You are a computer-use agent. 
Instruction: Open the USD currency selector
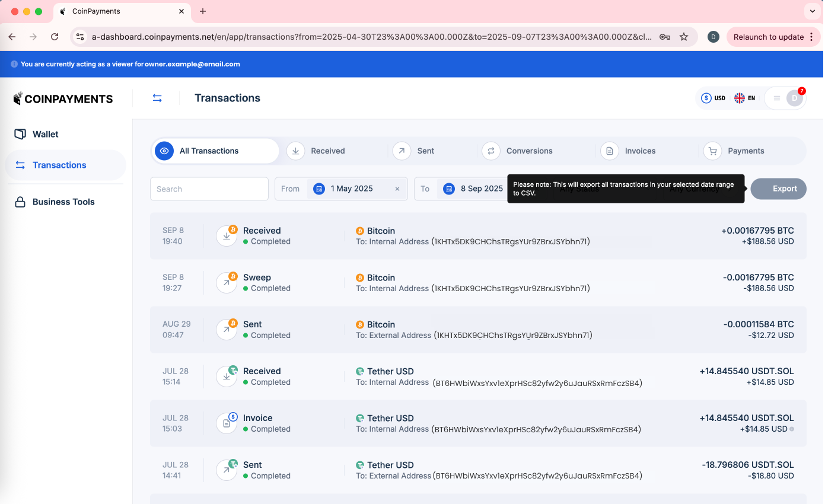pyautogui.click(x=713, y=98)
